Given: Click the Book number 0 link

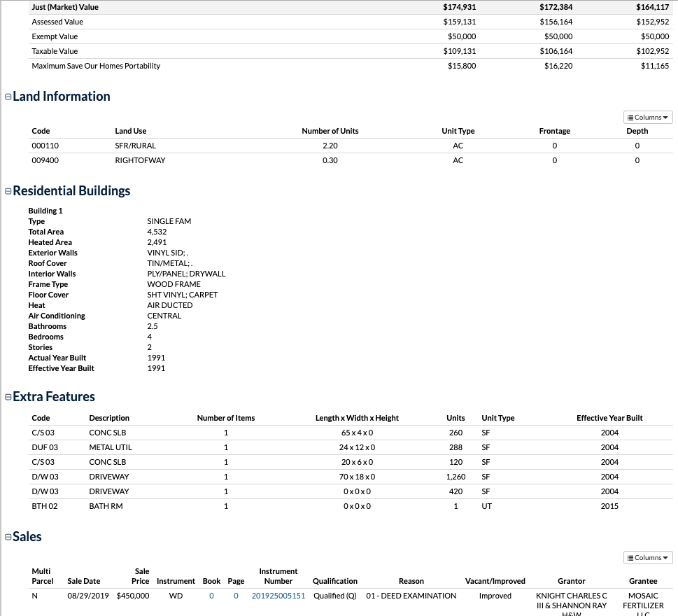Looking at the screenshot, I should tap(211, 596).
